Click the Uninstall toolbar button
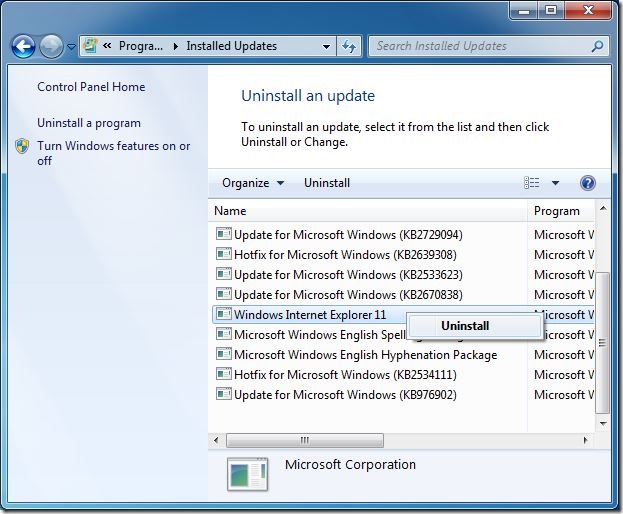623x514 pixels. [327, 183]
